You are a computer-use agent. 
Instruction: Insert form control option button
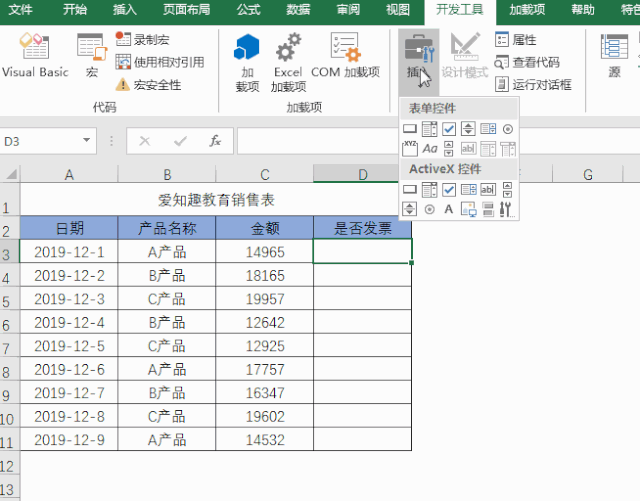pos(507,129)
